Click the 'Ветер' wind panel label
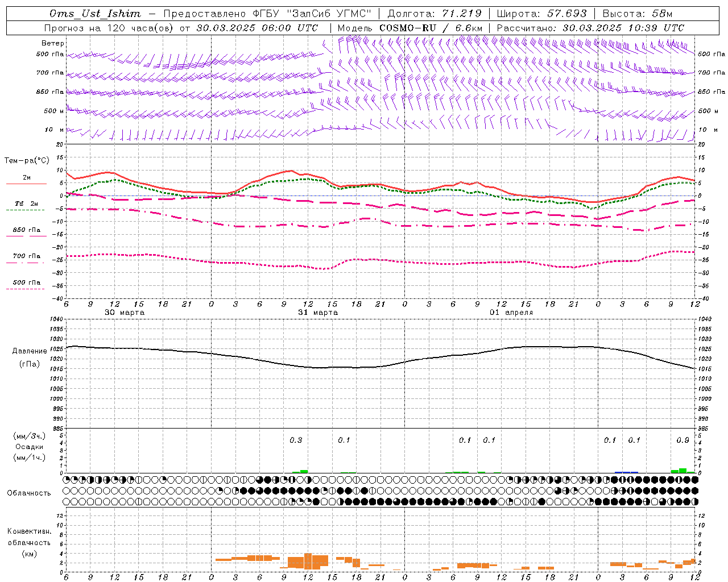The image size is (728, 582). tap(53, 43)
